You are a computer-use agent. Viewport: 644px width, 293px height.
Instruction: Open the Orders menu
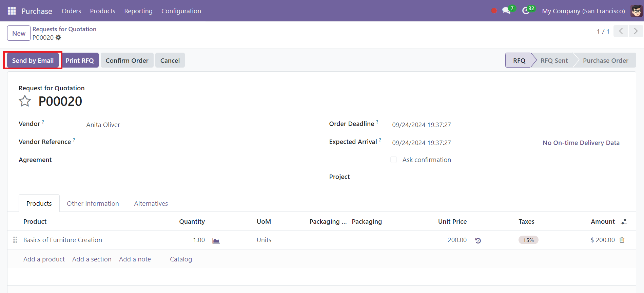(71, 11)
